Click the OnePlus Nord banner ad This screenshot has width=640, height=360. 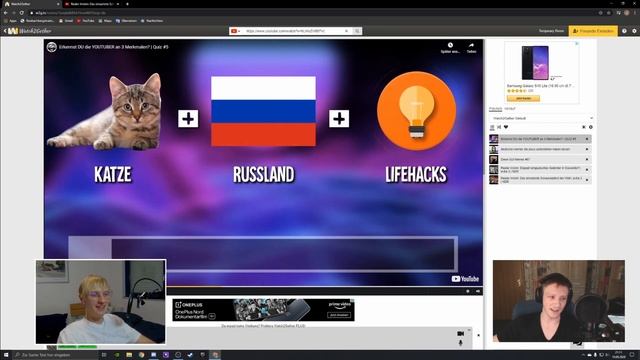click(x=263, y=310)
